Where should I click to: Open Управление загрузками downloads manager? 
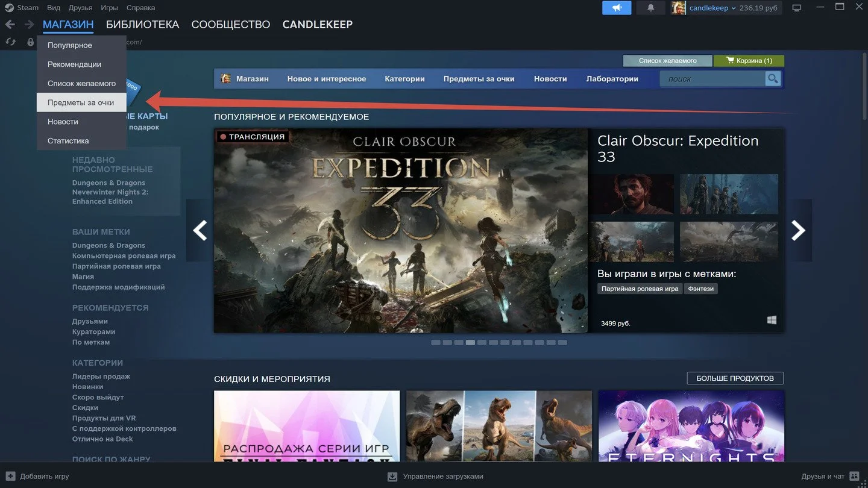click(435, 477)
